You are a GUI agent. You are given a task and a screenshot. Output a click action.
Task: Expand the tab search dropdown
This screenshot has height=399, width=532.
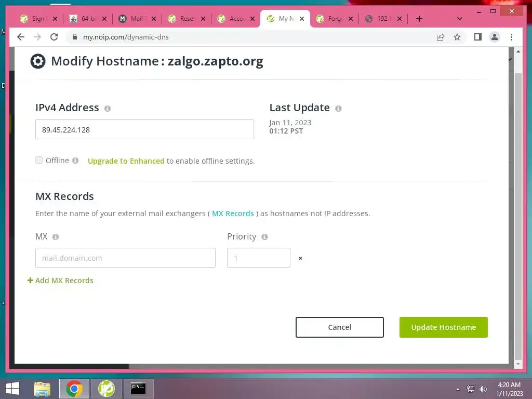click(459, 19)
